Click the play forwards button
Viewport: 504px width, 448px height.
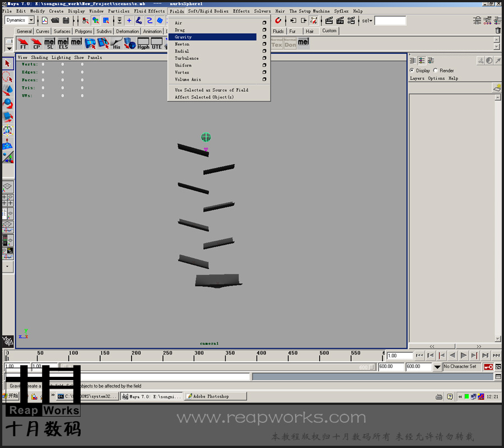click(x=464, y=356)
